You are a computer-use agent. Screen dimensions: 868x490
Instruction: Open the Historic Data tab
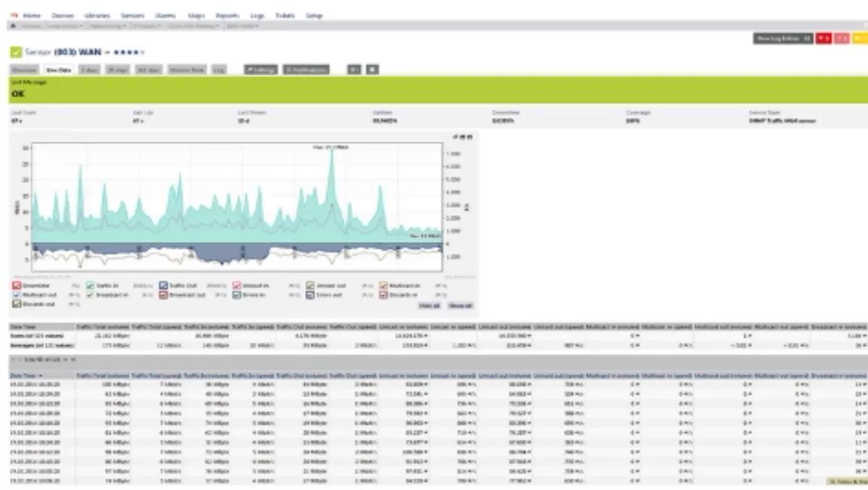188,69
